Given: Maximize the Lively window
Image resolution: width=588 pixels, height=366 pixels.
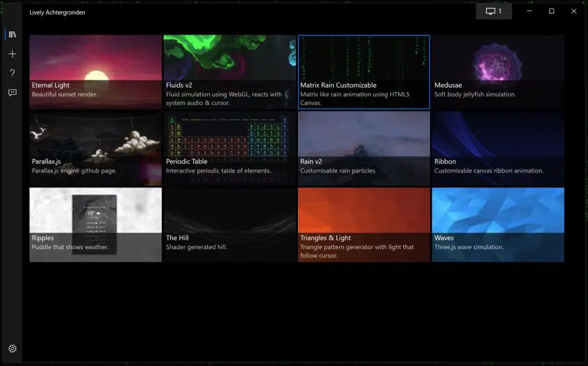Looking at the screenshot, I should 551,11.
